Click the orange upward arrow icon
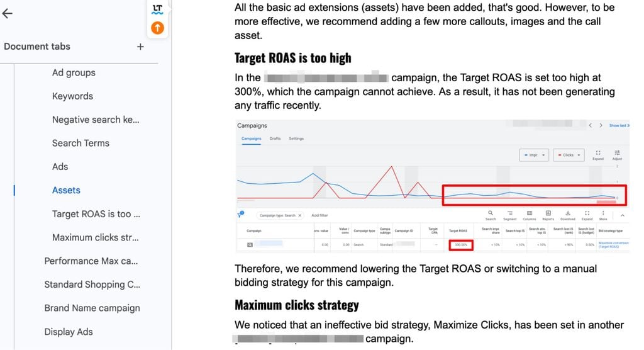Screen dimensions: 644x350 157,28
